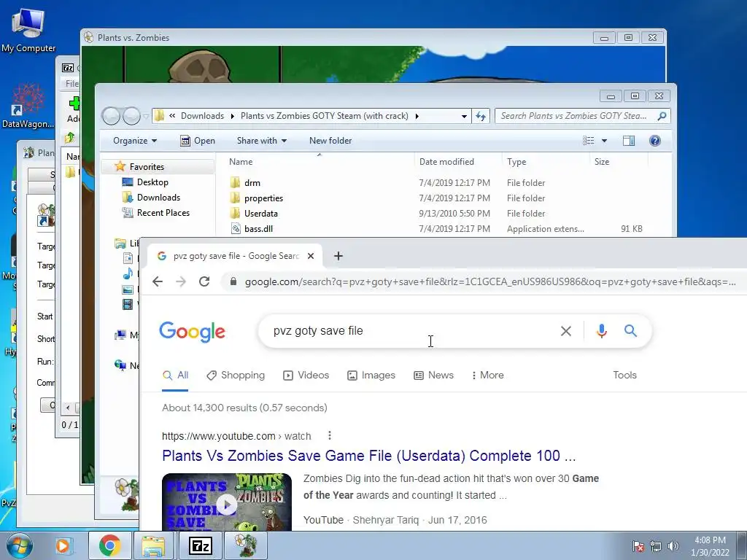Reload the Google search page
The height and width of the screenshot is (560, 747).
(204, 281)
